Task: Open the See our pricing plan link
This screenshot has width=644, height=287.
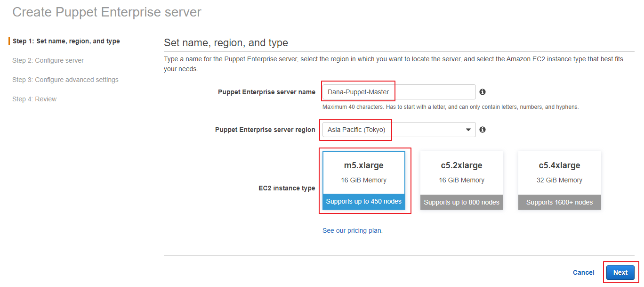Action: (353, 231)
